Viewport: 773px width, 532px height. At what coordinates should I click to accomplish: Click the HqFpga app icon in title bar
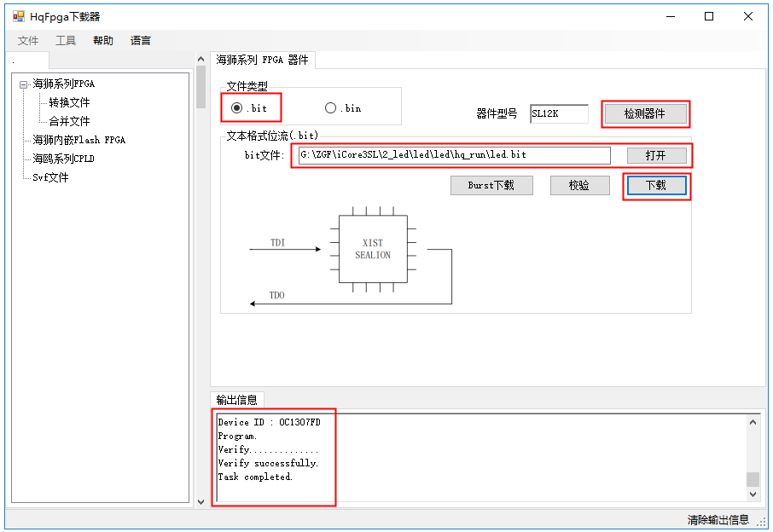[x=18, y=16]
